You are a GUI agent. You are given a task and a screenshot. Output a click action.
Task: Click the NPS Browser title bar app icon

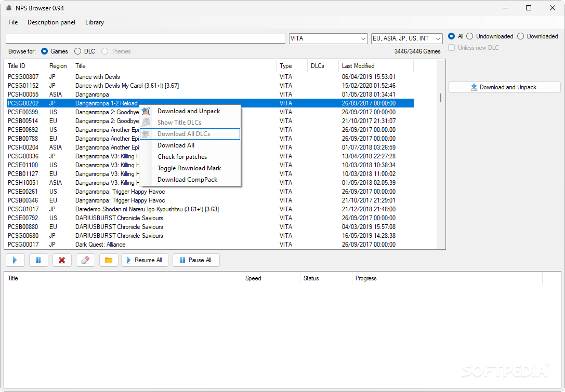point(9,8)
